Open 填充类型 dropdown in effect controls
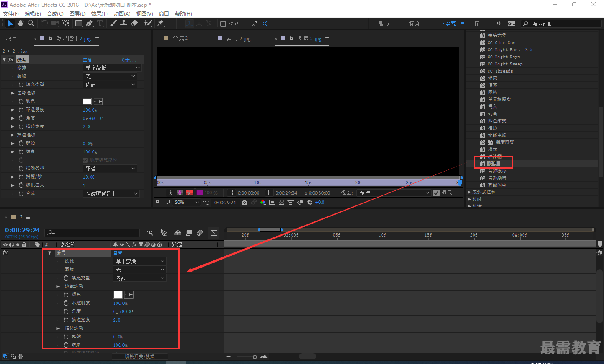This screenshot has width=604, height=364. click(110, 85)
